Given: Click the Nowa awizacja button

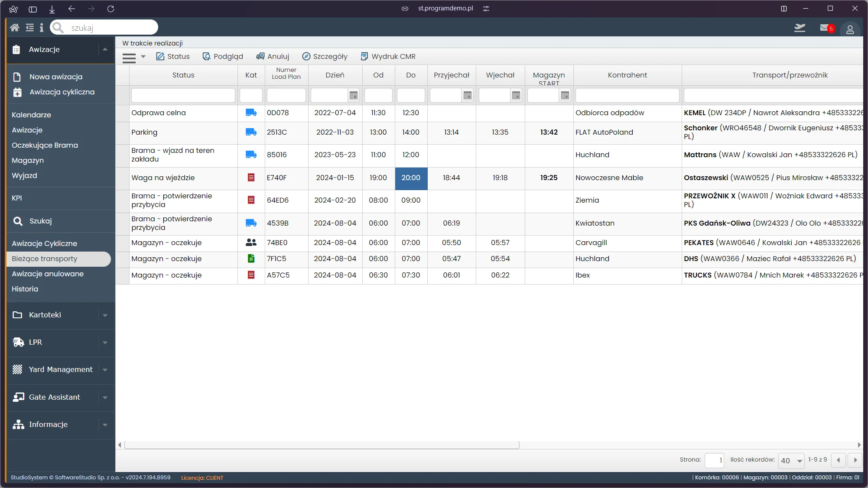Looking at the screenshot, I should point(56,76).
